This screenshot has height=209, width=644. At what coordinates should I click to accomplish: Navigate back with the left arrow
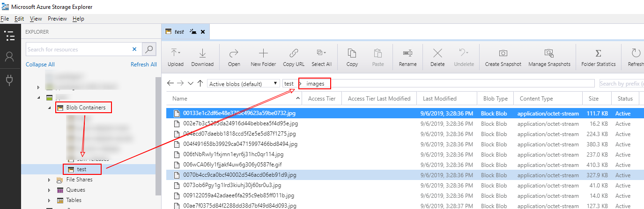pos(170,83)
